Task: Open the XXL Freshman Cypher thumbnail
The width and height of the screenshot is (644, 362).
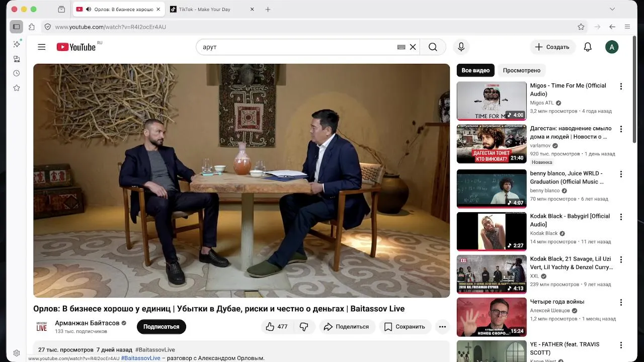Action: coord(492,275)
